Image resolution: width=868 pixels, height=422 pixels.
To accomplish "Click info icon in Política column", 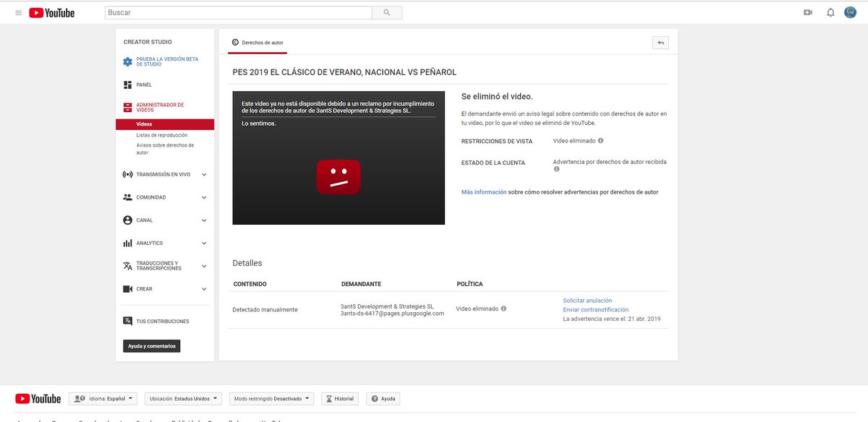I will pos(503,309).
